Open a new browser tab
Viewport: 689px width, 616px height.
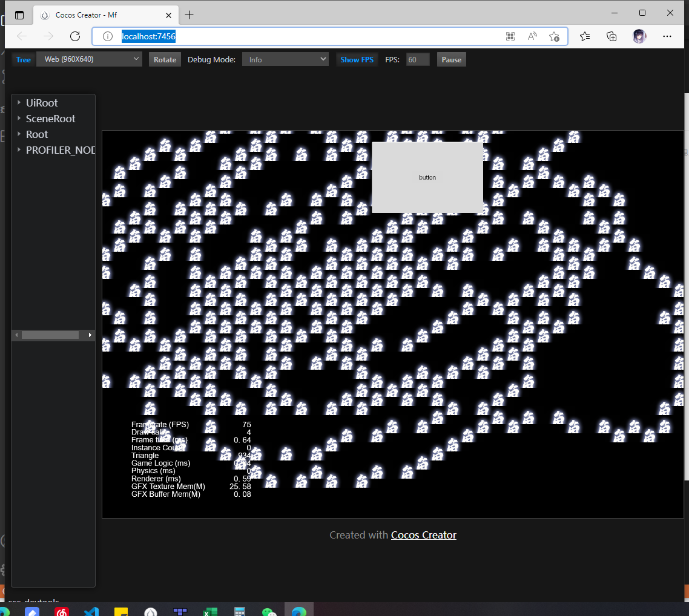click(x=189, y=15)
